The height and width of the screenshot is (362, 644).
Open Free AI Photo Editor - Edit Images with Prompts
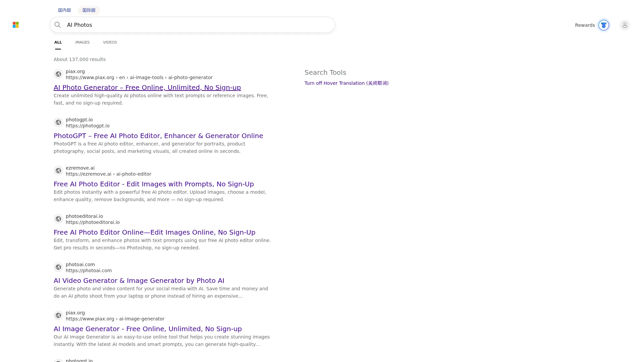154,184
